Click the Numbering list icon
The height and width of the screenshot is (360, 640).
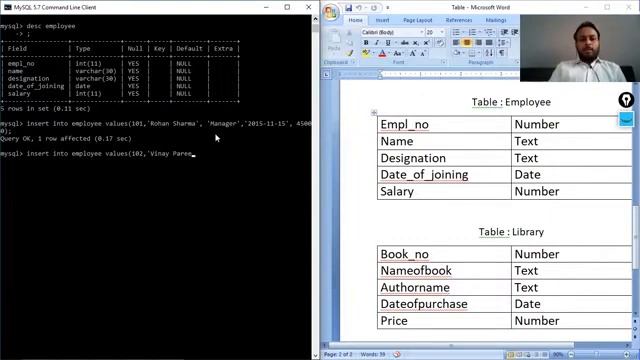coord(472,32)
